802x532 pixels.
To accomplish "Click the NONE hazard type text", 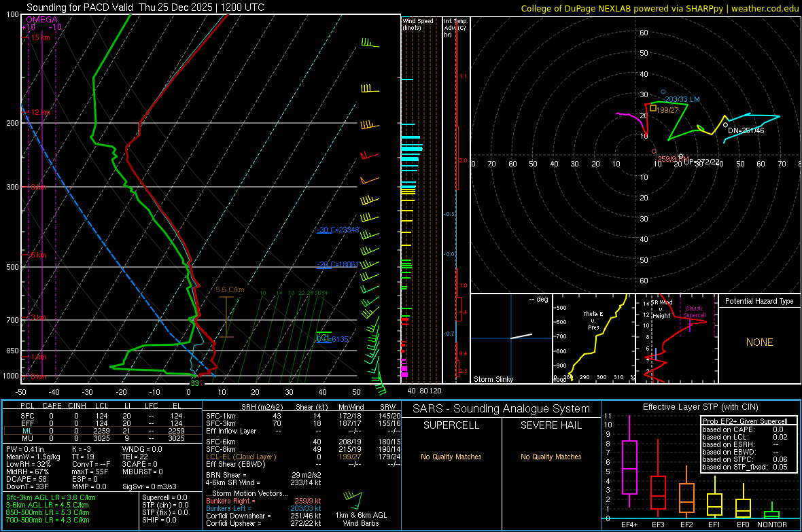I will click(759, 342).
